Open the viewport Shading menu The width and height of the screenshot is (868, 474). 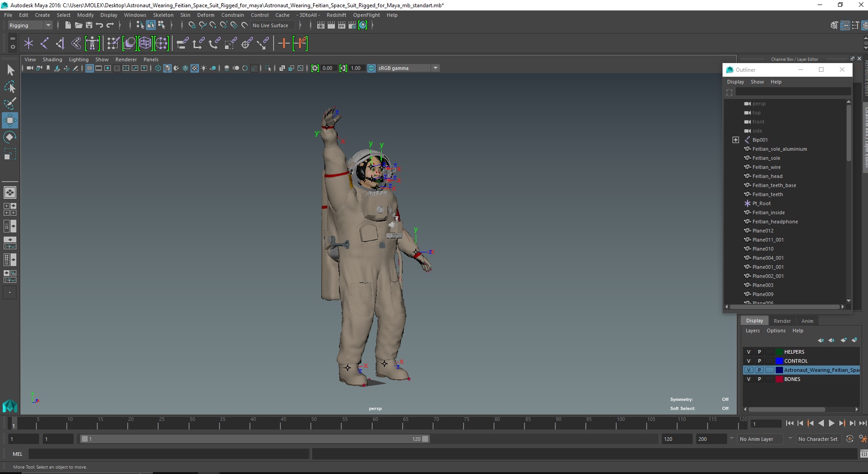pos(52,59)
